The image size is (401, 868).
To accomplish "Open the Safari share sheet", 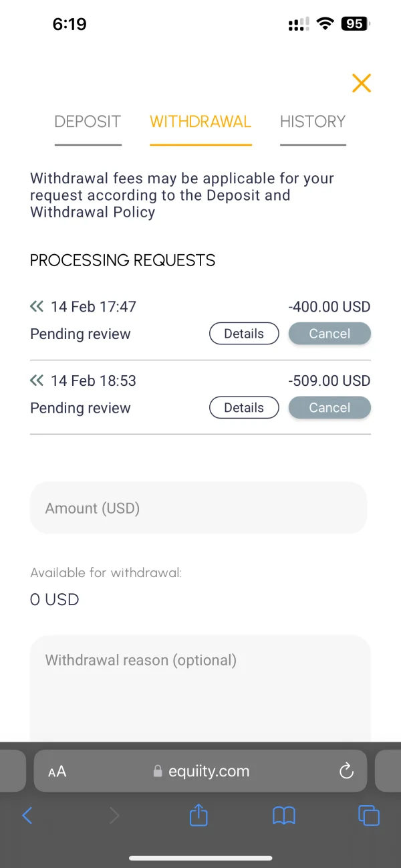I will click(198, 815).
